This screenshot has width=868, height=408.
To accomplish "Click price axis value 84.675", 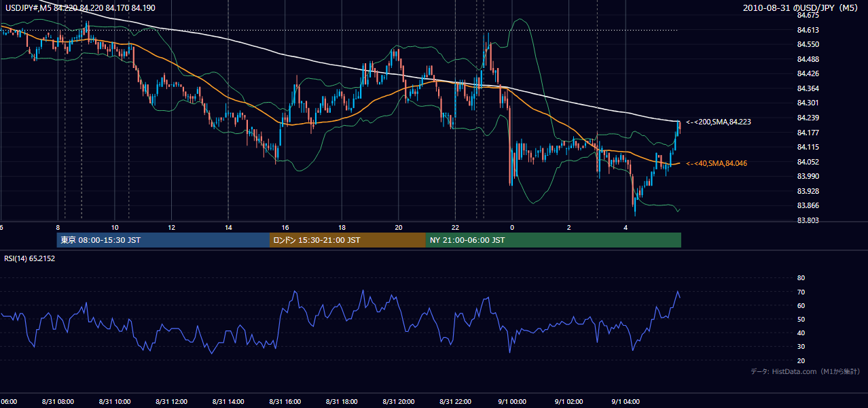I will click(808, 15).
